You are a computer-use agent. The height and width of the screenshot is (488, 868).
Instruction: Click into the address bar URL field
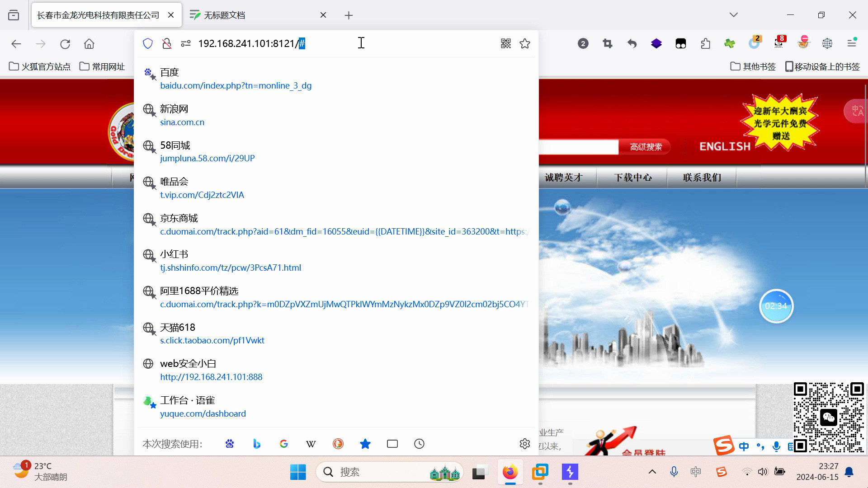346,43
